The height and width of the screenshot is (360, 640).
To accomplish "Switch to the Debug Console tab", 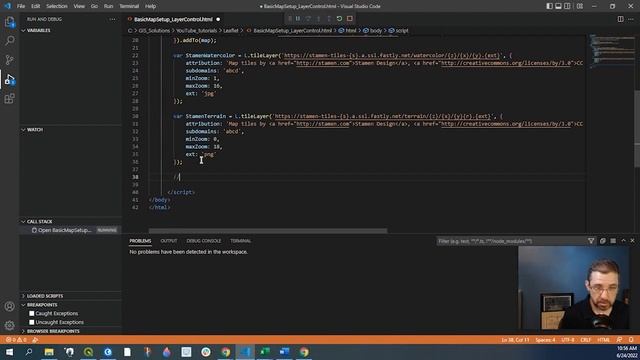I will (x=204, y=241).
